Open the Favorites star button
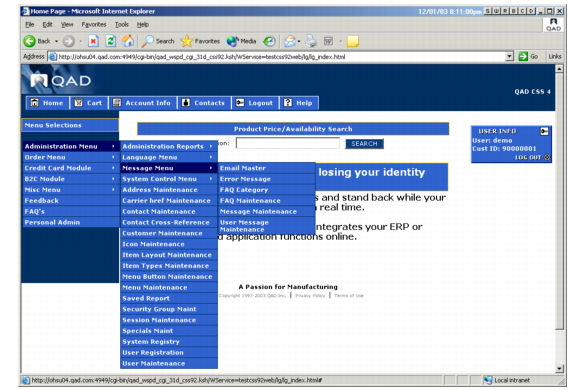Image resolution: width=585 pixels, height=390 pixels. [200, 41]
